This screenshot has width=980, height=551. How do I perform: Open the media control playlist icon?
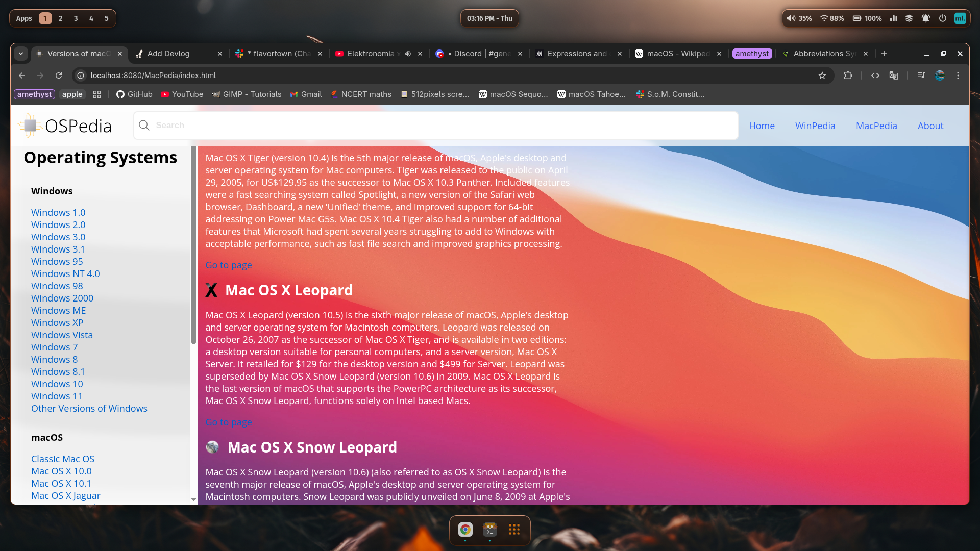[921, 76]
